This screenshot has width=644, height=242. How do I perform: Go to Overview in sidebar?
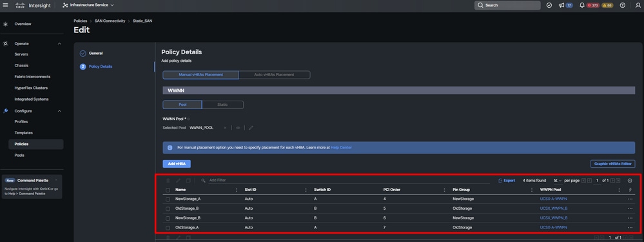[x=23, y=24]
